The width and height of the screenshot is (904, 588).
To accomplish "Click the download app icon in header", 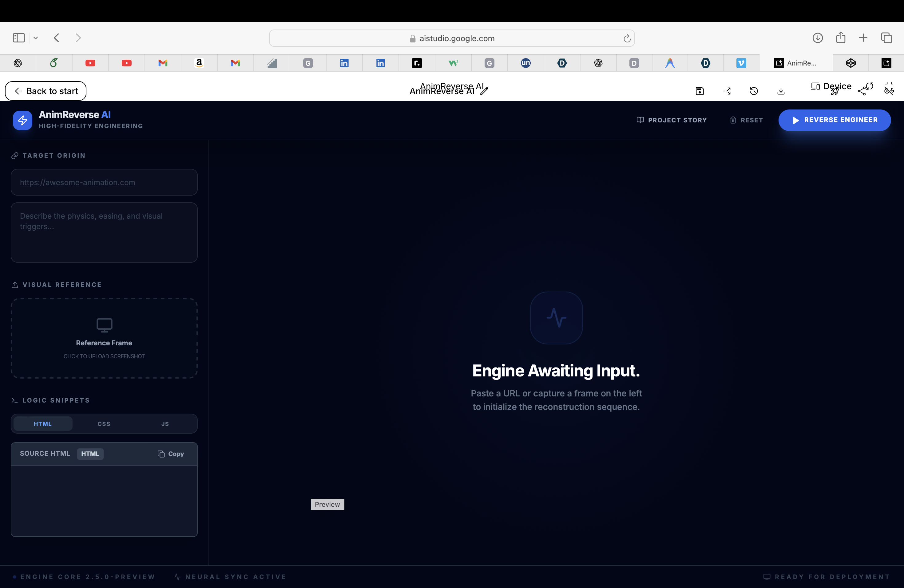I will pyautogui.click(x=781, y=91).
